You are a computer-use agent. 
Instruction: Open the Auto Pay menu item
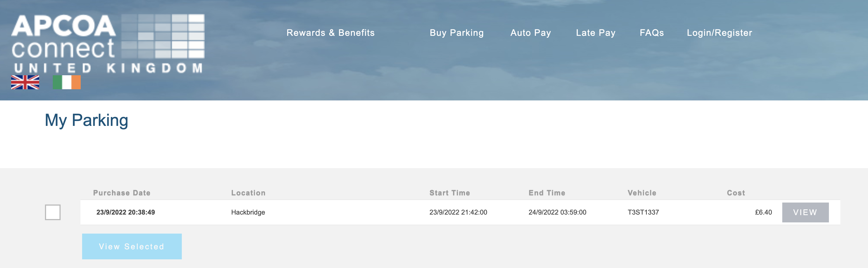pos(530,33)
